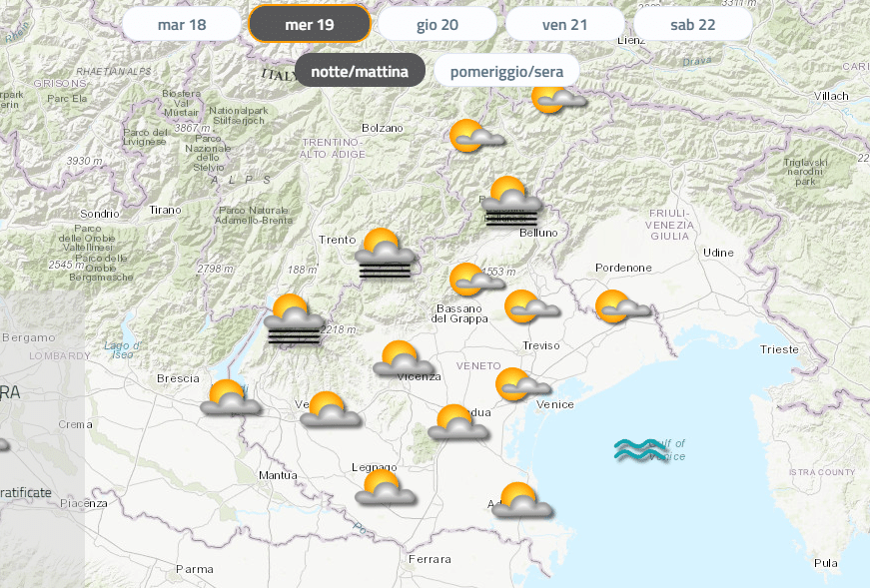Toggle the notte/mattina time period

[x=360, y=71]
